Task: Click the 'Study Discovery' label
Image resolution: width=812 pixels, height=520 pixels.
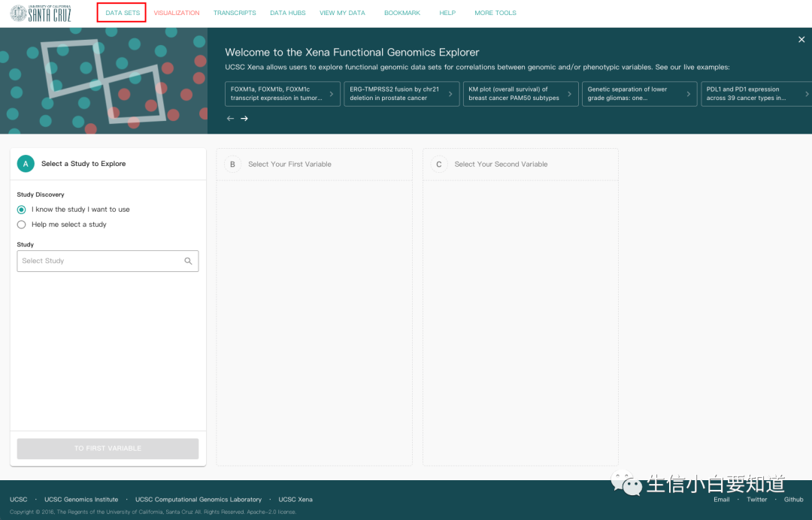Action: [x=41, y=195]
